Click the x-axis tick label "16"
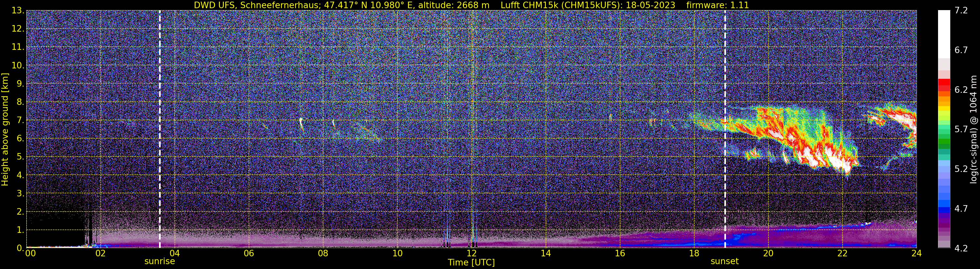980x269 pixels. (620, 253)
